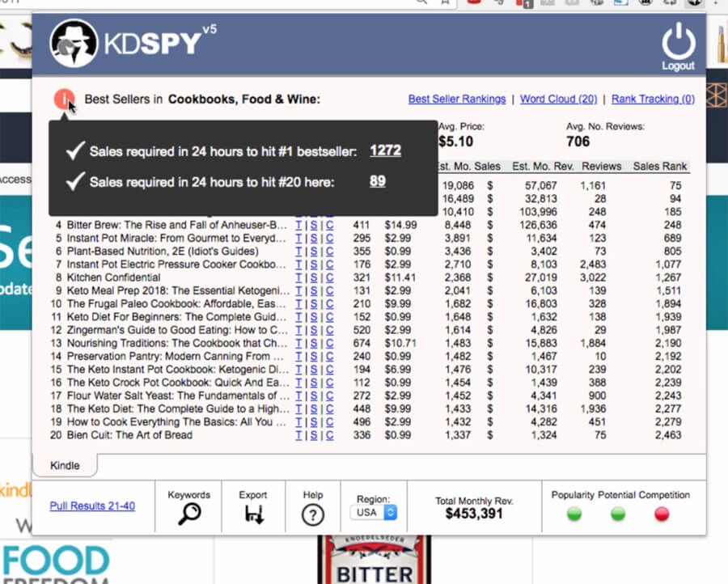Click the Total Monthly Rev. value $453,391
The width and height of the screenshot is (728, 584).
(x=474, y=514)
